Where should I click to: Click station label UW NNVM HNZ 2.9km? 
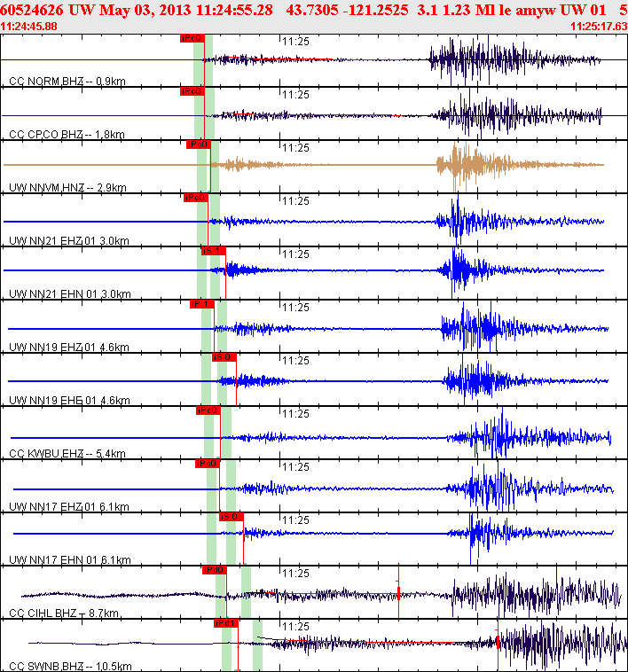point(67,187)
